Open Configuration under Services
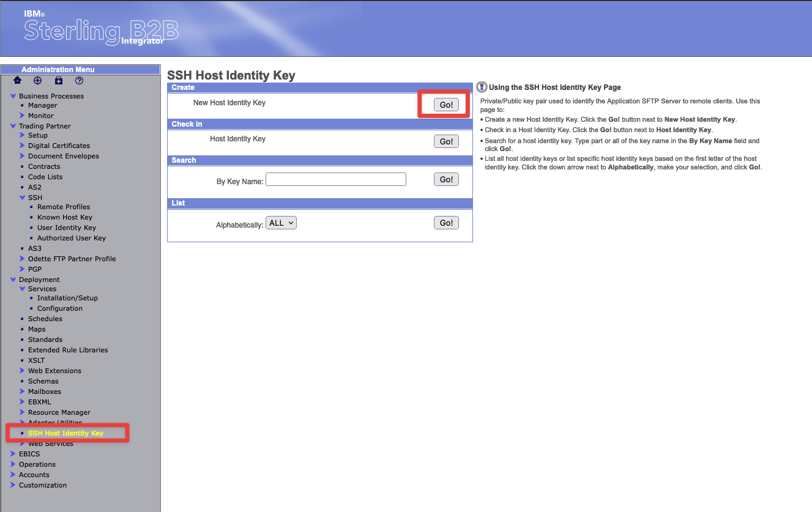812x512 pixels. 60,308
